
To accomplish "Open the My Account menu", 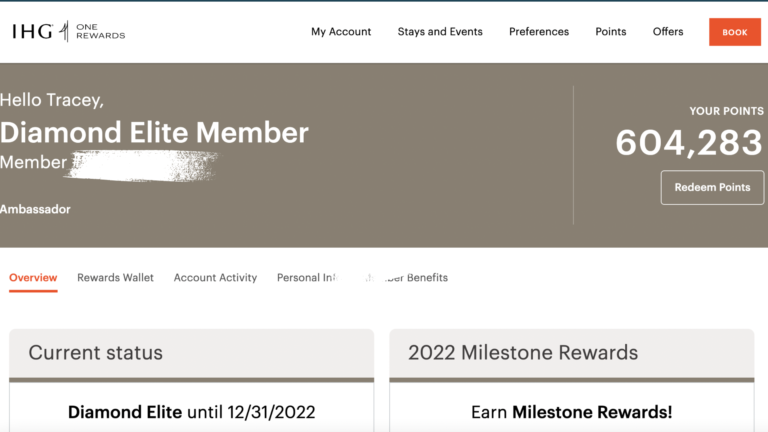I will click(341, 32).
